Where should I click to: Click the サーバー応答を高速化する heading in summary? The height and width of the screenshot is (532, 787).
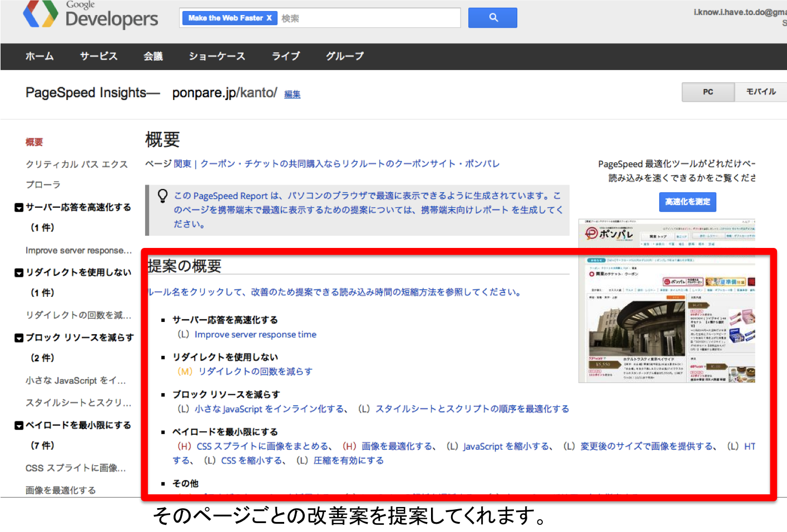click(x=225, y=320)
